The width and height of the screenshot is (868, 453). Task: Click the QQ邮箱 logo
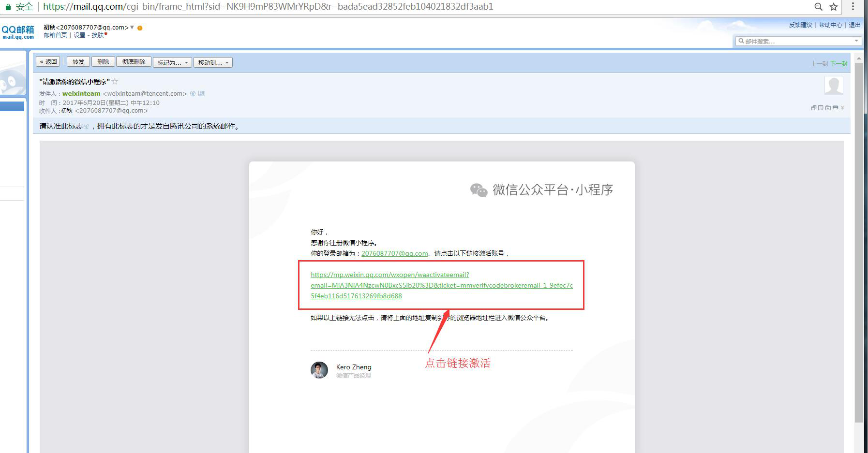point(18,32)
